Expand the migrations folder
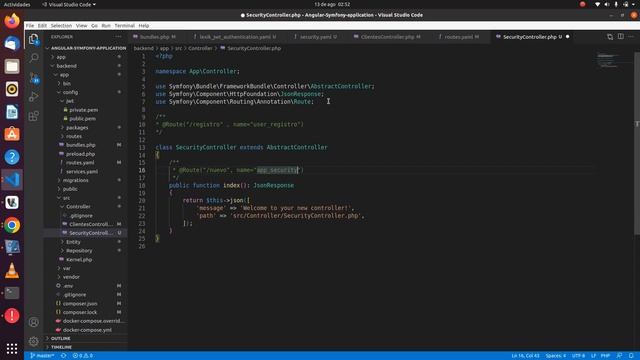640x360 pixels. [75, 180]
